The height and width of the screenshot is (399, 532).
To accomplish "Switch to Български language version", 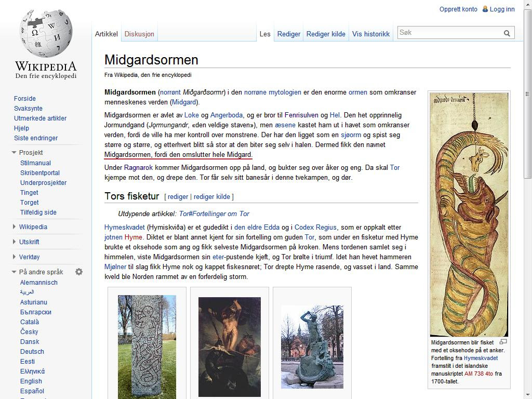I will click(x=36, y=312).
